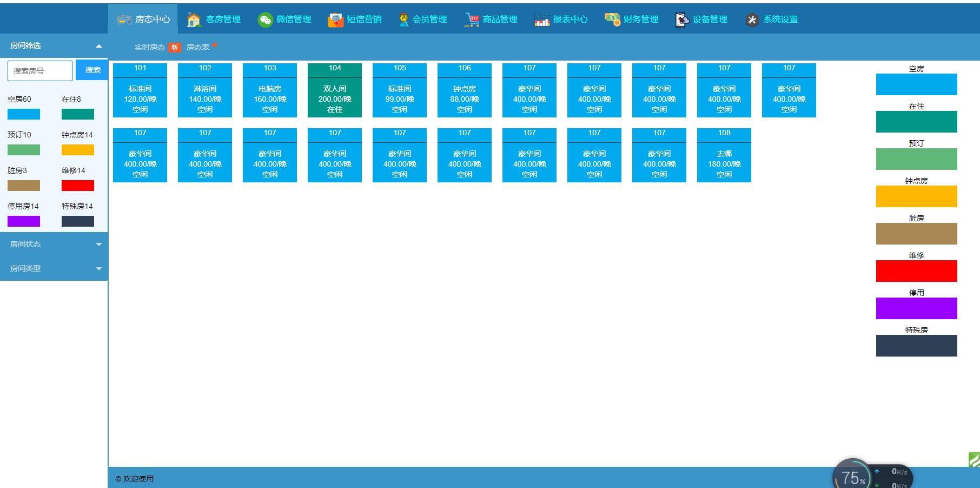Click the wrench icon for 系统设置
Image resolution: width=980 pixels, height=488 pixels.
pos(752,20)
